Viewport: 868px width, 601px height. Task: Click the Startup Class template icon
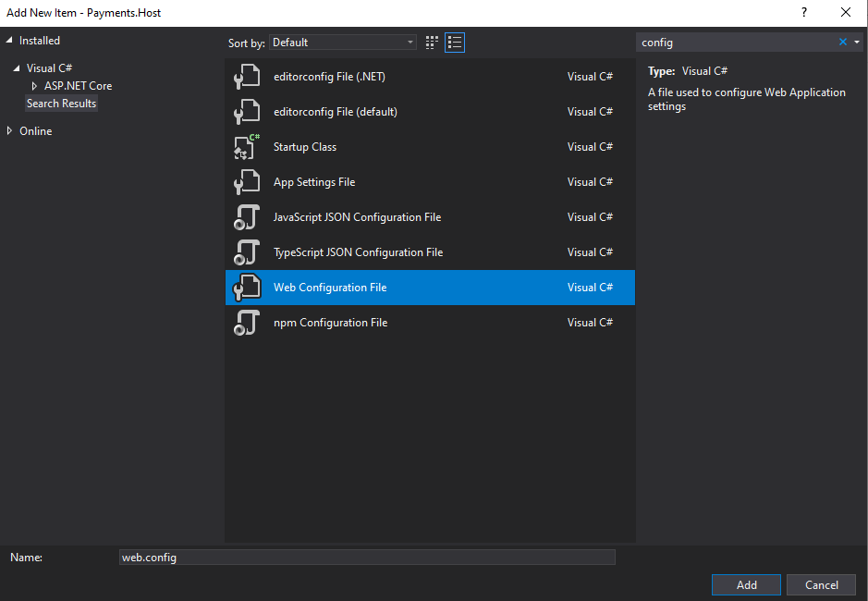pos(246,147)
